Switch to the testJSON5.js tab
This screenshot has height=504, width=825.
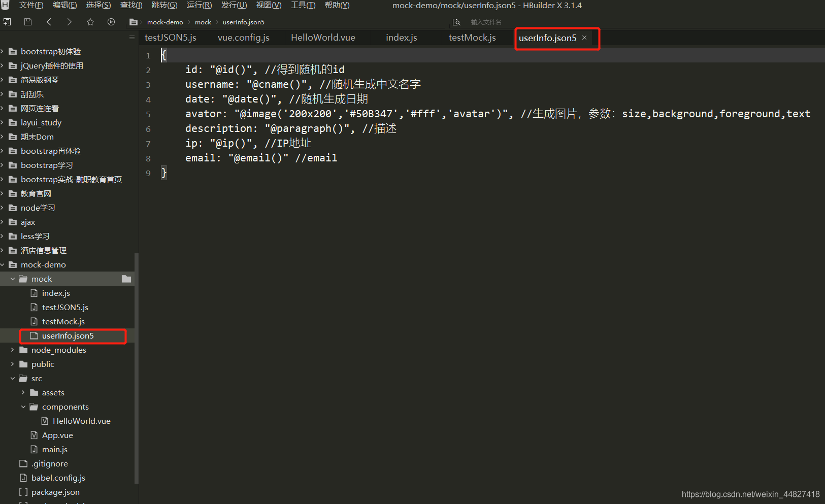[x=171, y=38]
